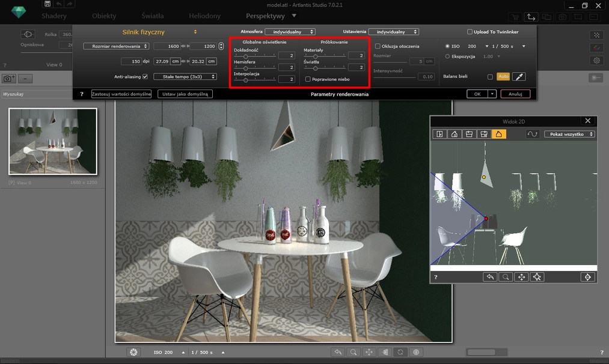Image resolution: width=609 pixels, height=364 pixels.
Task: Click the save disk icon in title bar
Action: pyautogui.click(x=47, y=4)
